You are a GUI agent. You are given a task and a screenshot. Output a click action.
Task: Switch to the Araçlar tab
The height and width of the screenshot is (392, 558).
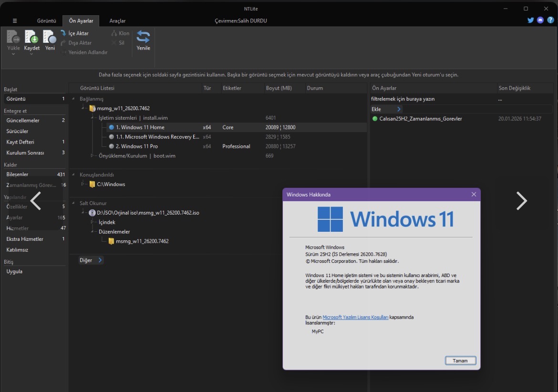[117, 21]
